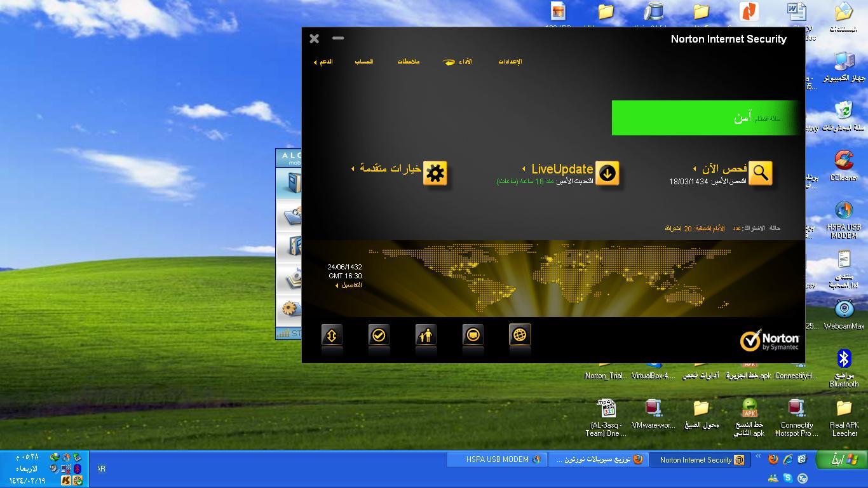Screen dimensions: 868x488
Task: Open the Recycle Bin desktop icon
Action: (x=844, y=116)
